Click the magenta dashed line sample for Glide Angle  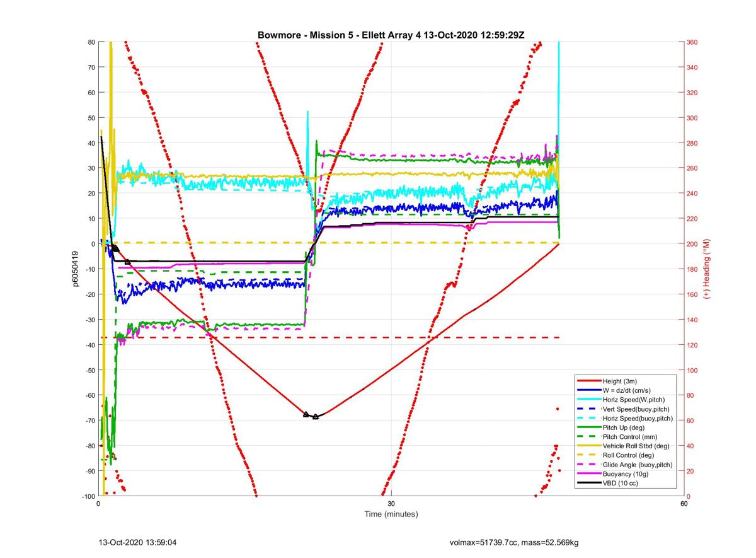(x=589, y=465)
